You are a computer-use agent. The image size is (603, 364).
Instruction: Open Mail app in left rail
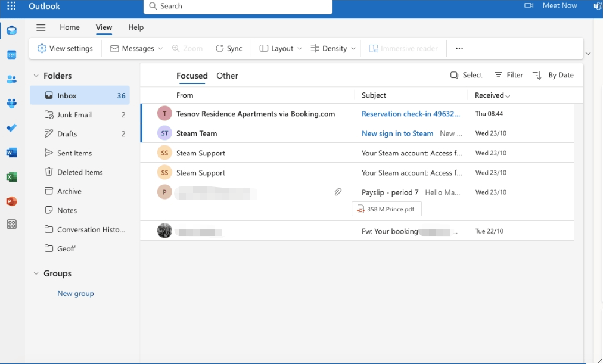(11, 30)
